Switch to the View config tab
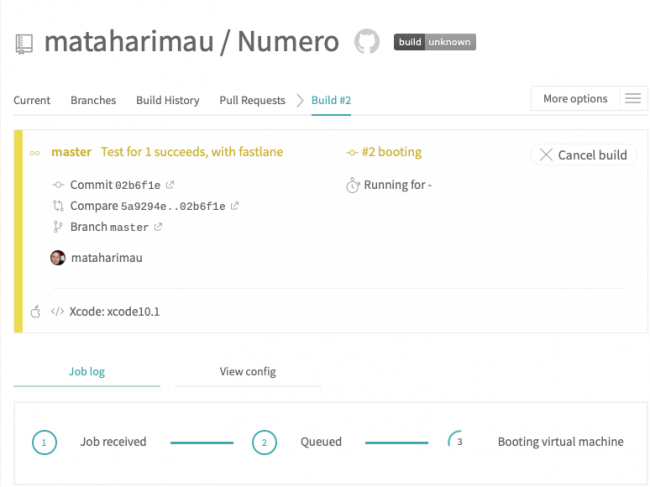 (x=248, y=372)
